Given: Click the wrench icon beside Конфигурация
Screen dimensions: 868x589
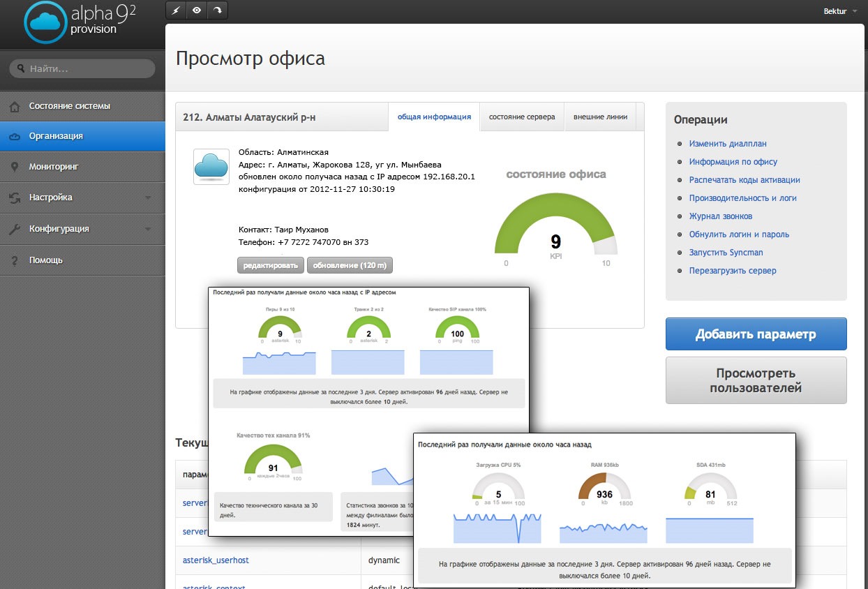Looking at the screenshot, I should click(15, 230).
